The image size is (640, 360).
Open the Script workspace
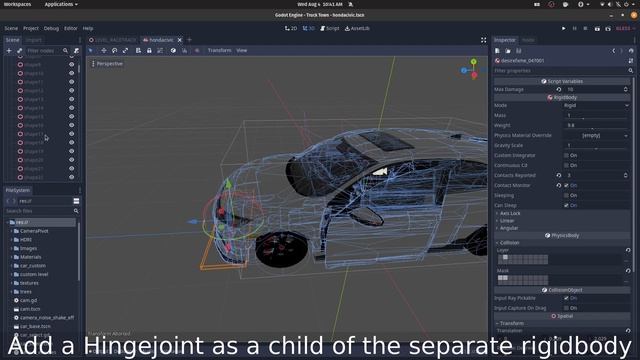[330, 28]
